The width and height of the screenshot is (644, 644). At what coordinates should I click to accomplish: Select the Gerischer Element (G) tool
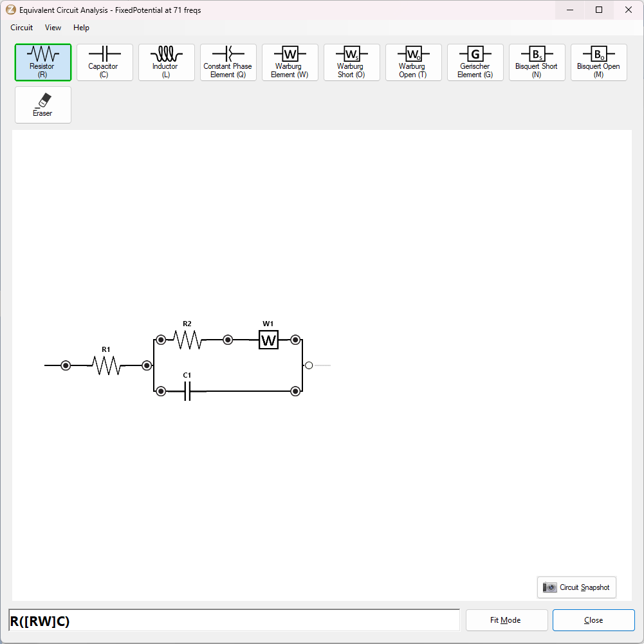coord(475,62)
